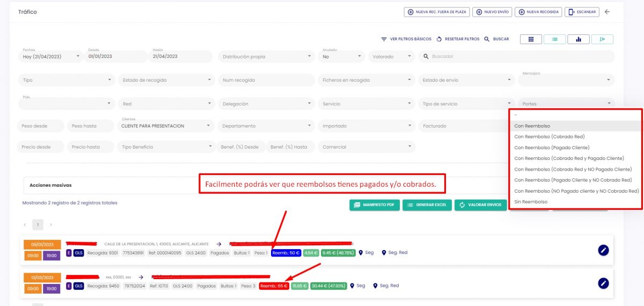Click the Nuevo Envío button

492,12
